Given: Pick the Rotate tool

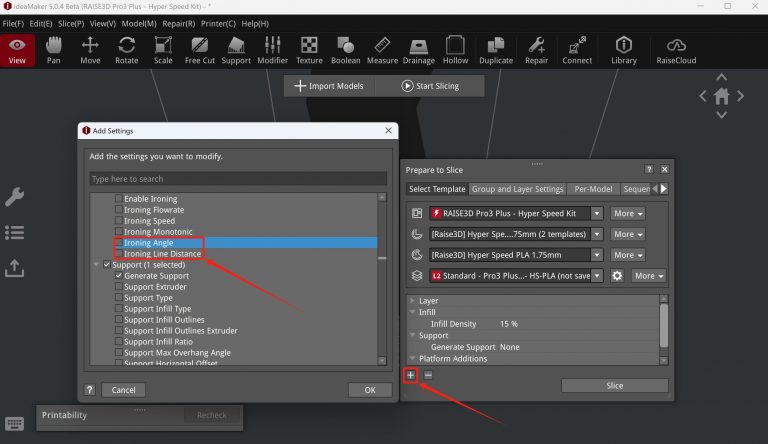Looking at the screenshot, I should [x=126, y=50].
